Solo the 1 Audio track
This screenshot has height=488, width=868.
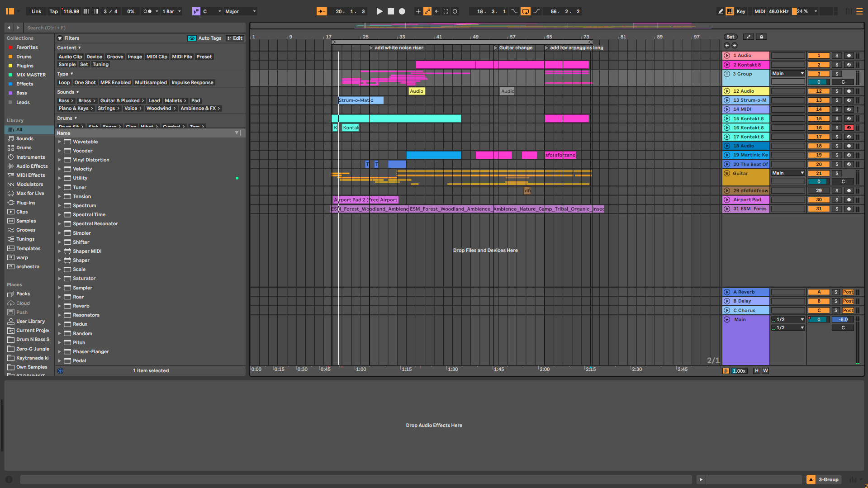click(x=836, y=56)
